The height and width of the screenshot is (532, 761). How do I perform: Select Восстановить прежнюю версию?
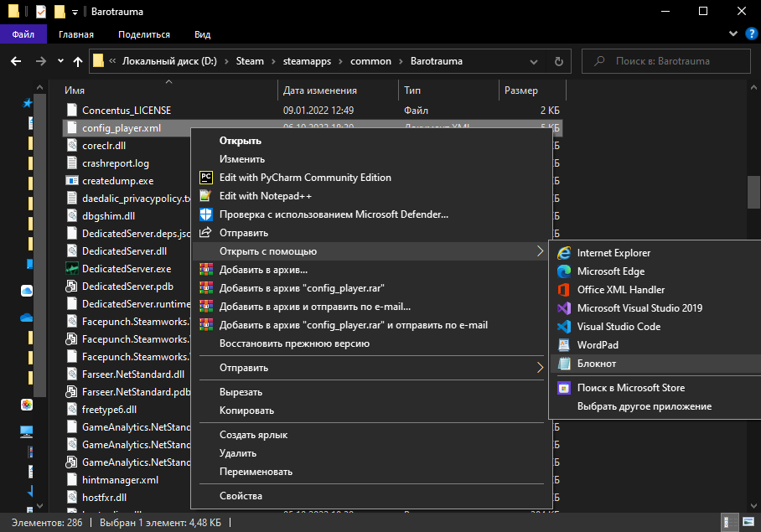372,343
